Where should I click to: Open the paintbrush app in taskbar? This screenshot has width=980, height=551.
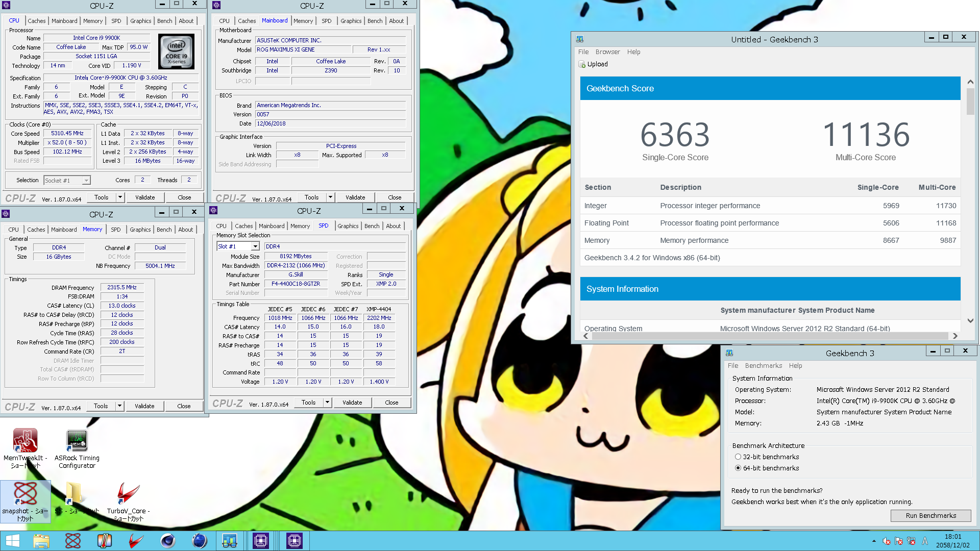[x=105, y=541]
